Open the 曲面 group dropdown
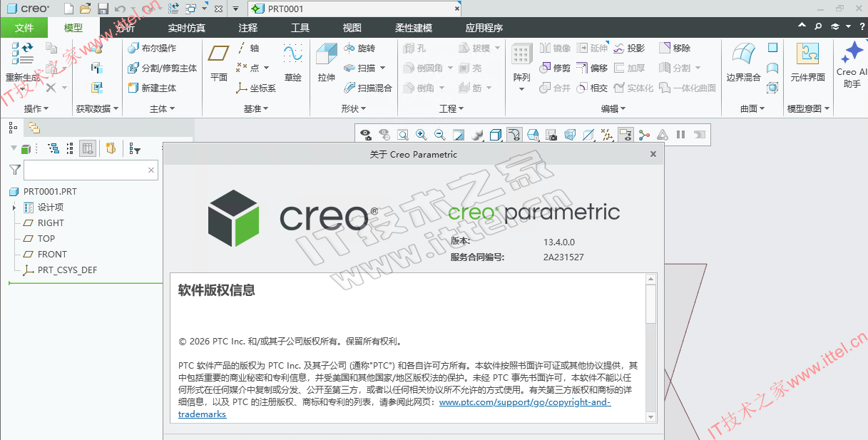Screen dimensions: 868x440 tap(752, 108)
